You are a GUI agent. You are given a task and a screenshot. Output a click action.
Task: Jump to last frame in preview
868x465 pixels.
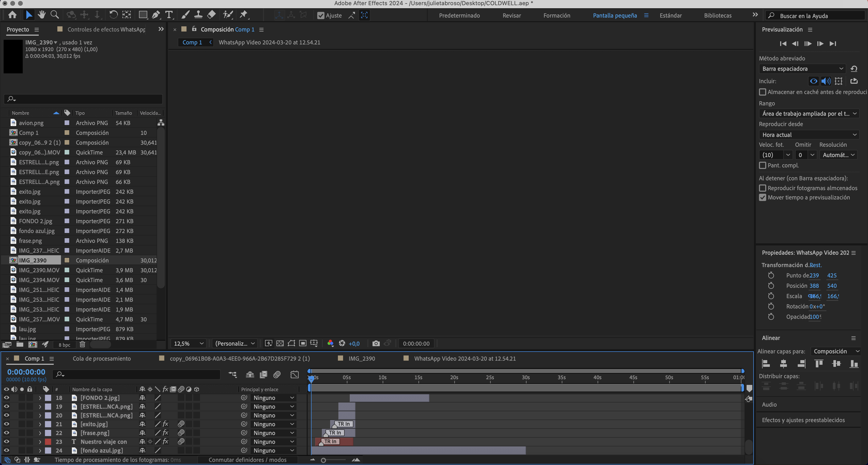point(833,43)
